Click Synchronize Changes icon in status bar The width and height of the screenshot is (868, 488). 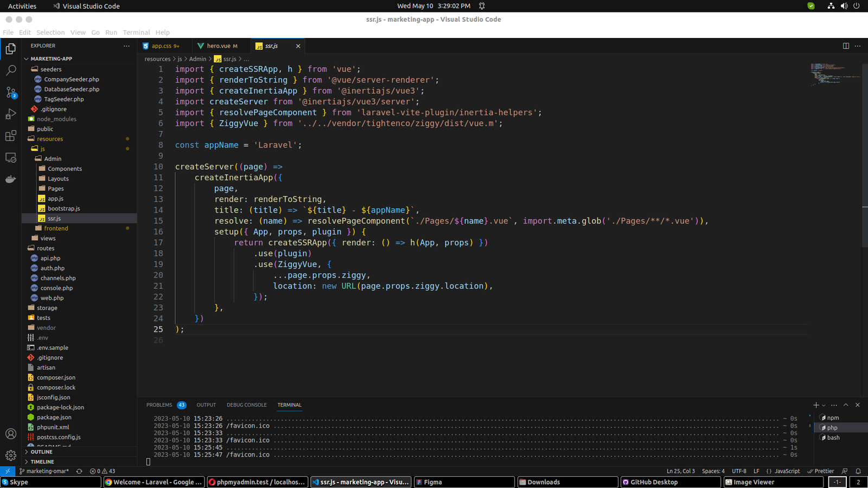coord(79,471)
